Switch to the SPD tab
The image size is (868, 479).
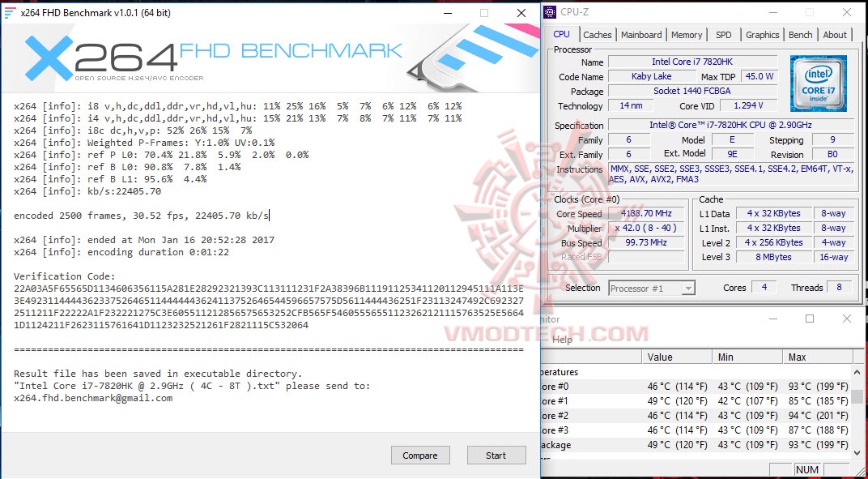(724, 35)
